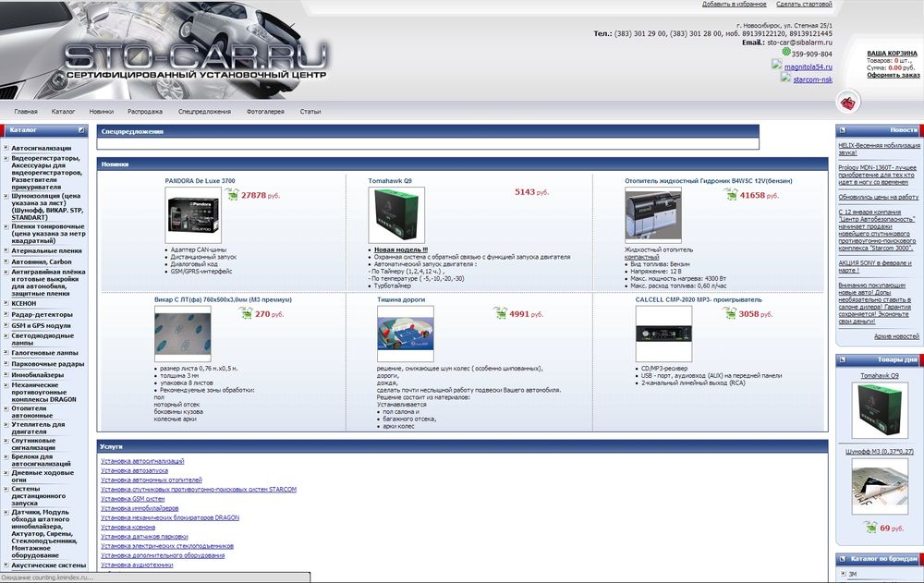Image resolution: width=924 pixels, height=583 pixels.
Task: Open the Новинки navigation item
Action: [102, 112]
